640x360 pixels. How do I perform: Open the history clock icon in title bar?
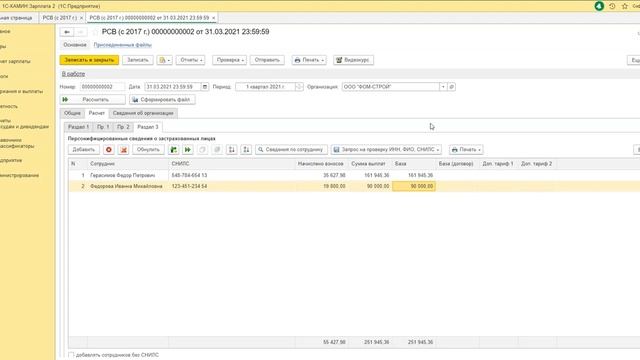[612, 6]
